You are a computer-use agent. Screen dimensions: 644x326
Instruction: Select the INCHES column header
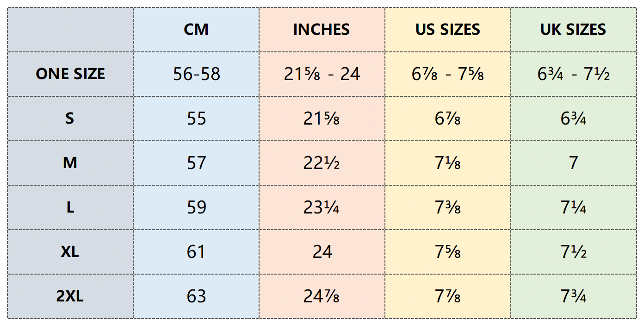click(x=322, y=30)
